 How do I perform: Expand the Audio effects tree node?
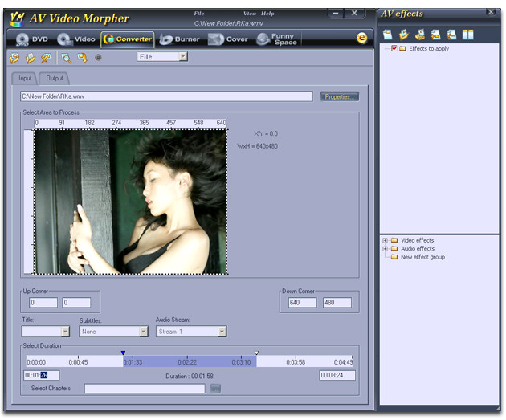click(x=385, y=249)
